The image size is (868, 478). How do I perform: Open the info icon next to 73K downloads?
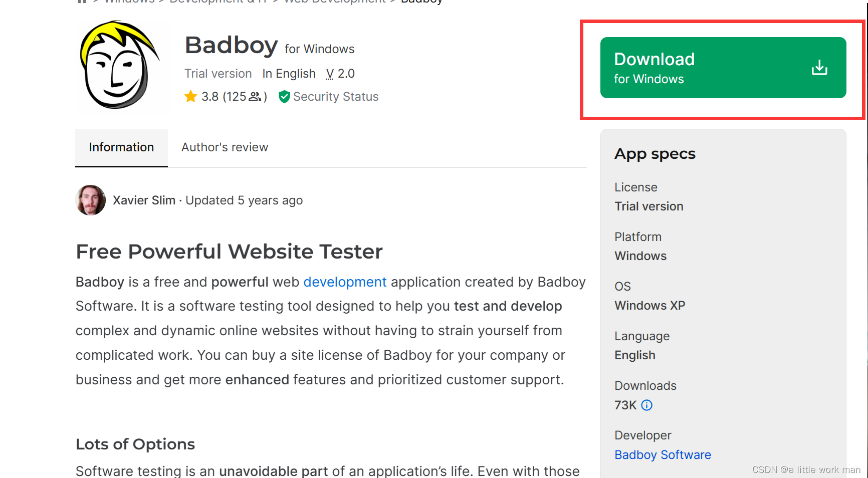tap(647, 405)
